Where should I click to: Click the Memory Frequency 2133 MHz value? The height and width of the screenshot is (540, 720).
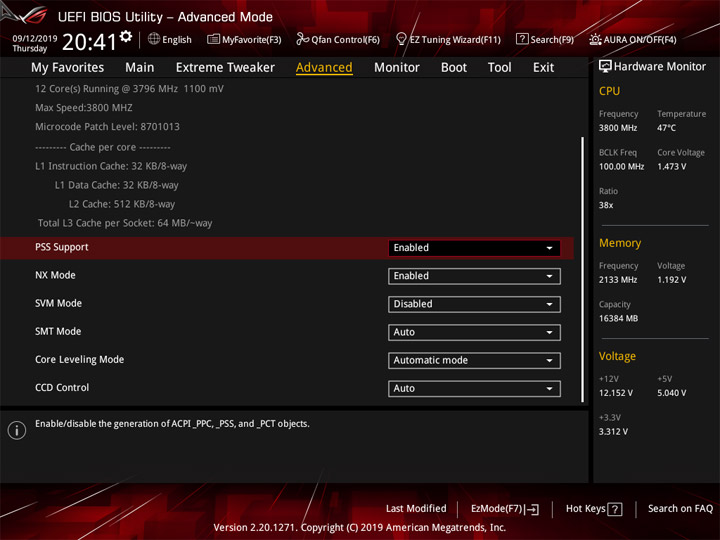pyautogui.click(x=618, y=280)
